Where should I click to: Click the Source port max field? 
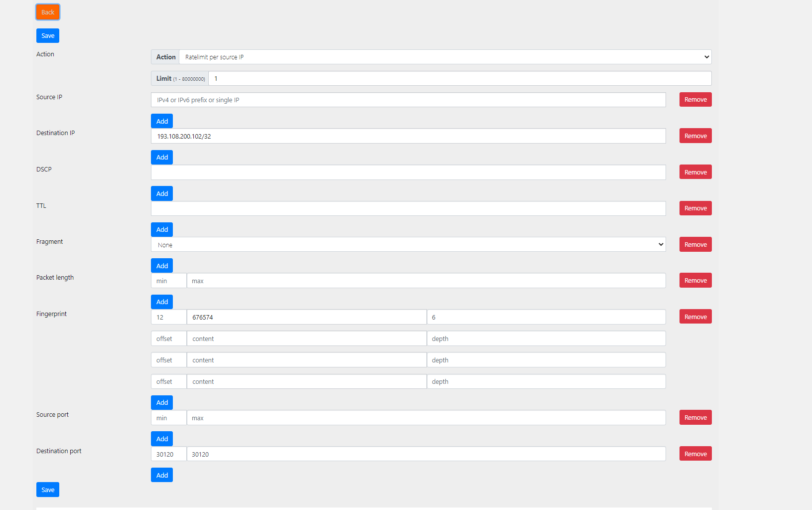(x=426, y=418)
